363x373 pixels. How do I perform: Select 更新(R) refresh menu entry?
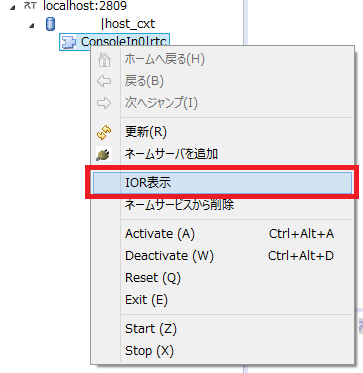(x=222, y=132)
